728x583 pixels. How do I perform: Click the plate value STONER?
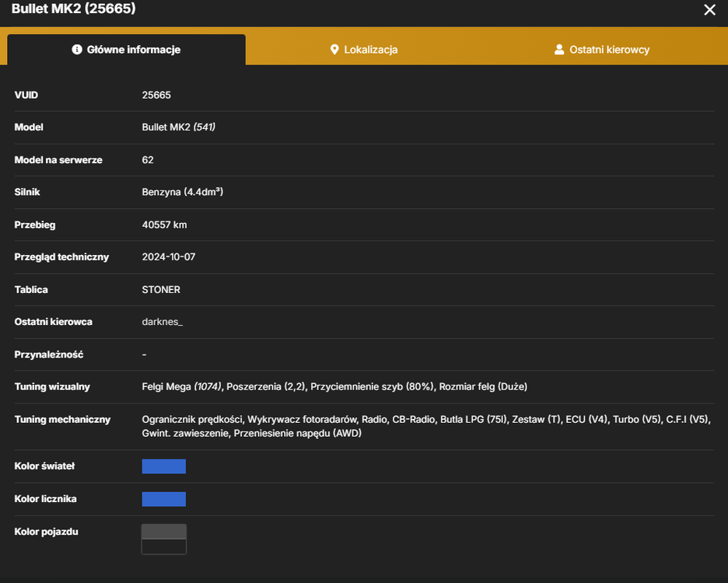[x=161, y=290]
